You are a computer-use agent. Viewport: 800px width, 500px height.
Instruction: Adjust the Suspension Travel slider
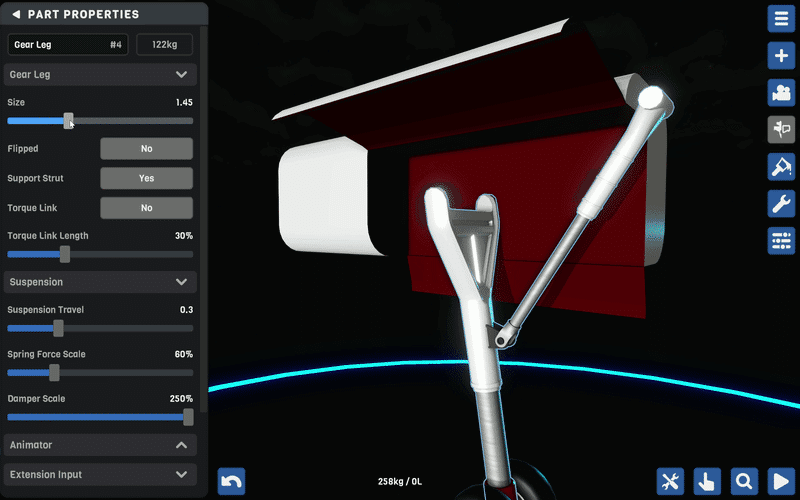pyautogui.click(x=100, y=328)
